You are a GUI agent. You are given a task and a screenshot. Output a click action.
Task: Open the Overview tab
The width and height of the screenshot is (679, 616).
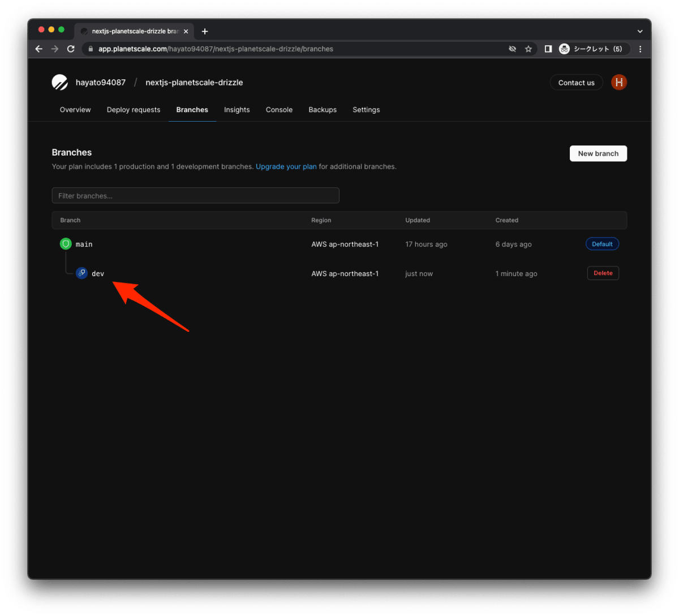[75, 110]
